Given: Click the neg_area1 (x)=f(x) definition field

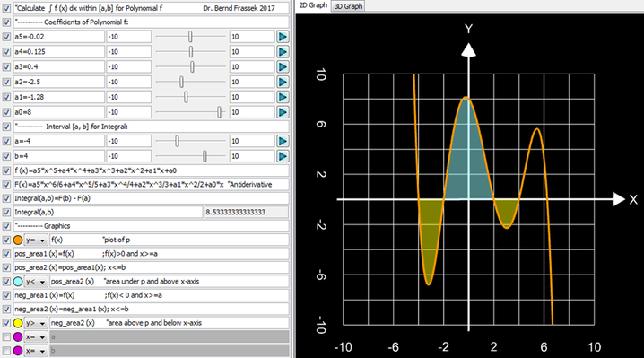Looking at the screenshot, I should [151, 295].
